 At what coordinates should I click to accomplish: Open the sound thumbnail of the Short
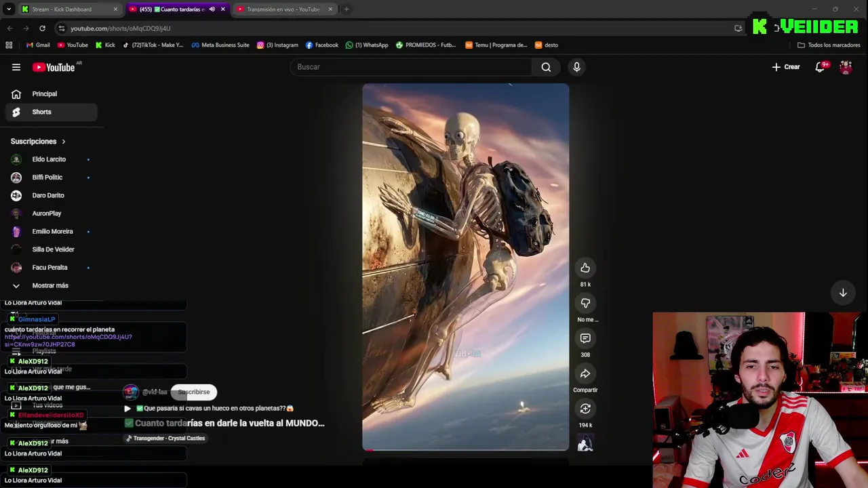pyautogui.click(x=585, y=444)
